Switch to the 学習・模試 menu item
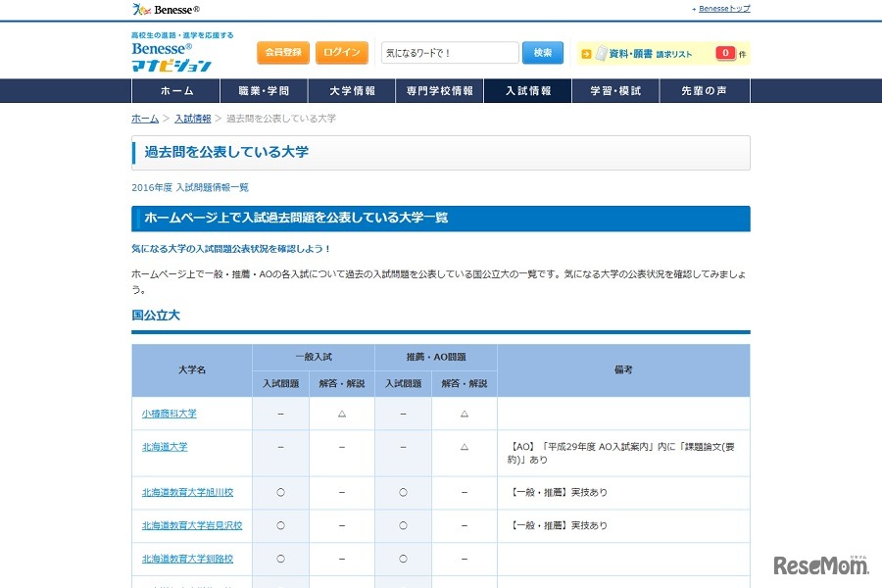Image resolution: width=882 pixels, height=588 pixels. click(615, 91)
